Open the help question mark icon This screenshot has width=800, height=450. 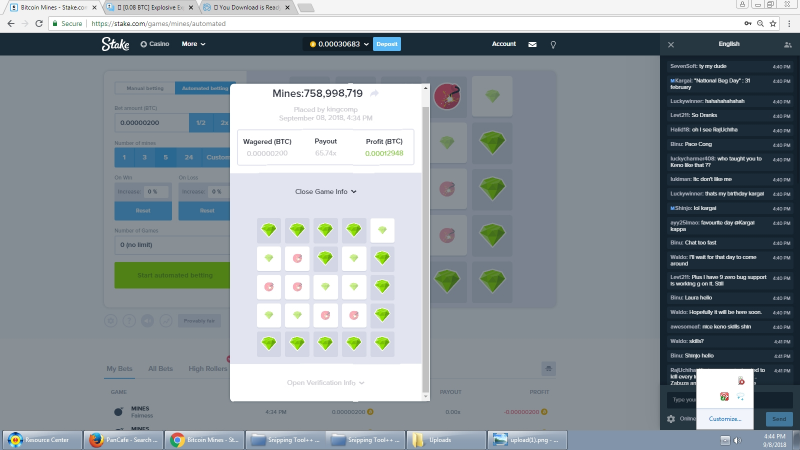pyautogui.click(x=129, y=321)
